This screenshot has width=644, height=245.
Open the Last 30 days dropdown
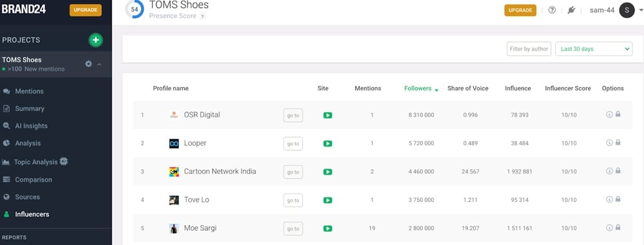(x=594, y=49)
